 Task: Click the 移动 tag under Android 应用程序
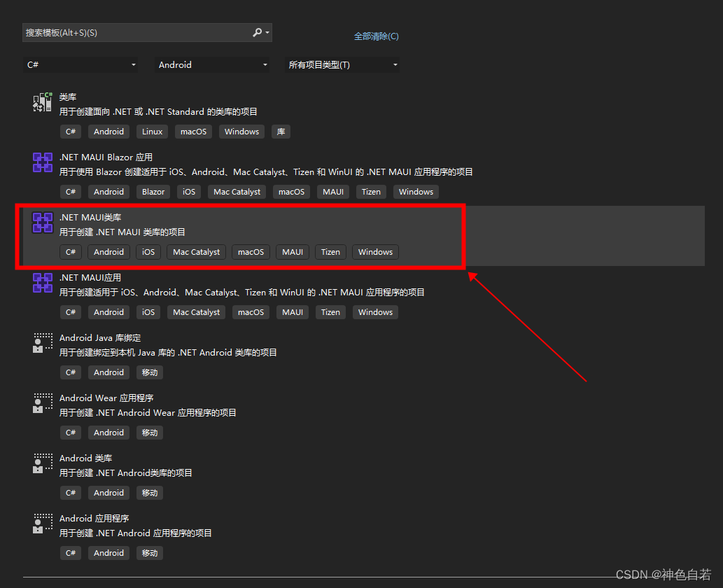150,553
